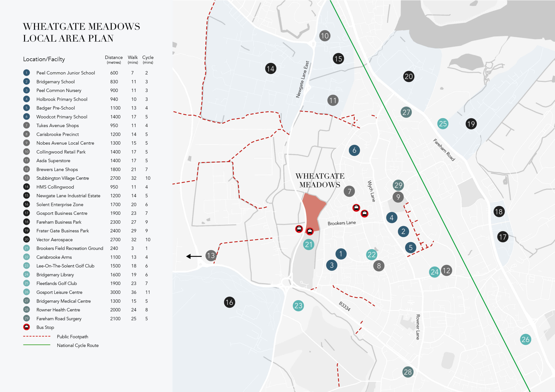Image resolution: width=555 pixels, height=392 pixels.
Task: Click map marker 28 Rowner Health Centre
Action: tap(408, 372)
